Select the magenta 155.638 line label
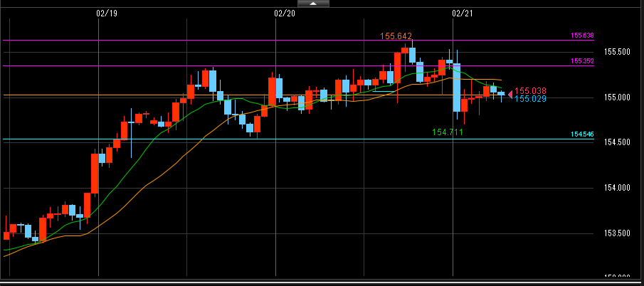Image resolution: width=644 pixels, height=286 pixels. tap(582, 35)
